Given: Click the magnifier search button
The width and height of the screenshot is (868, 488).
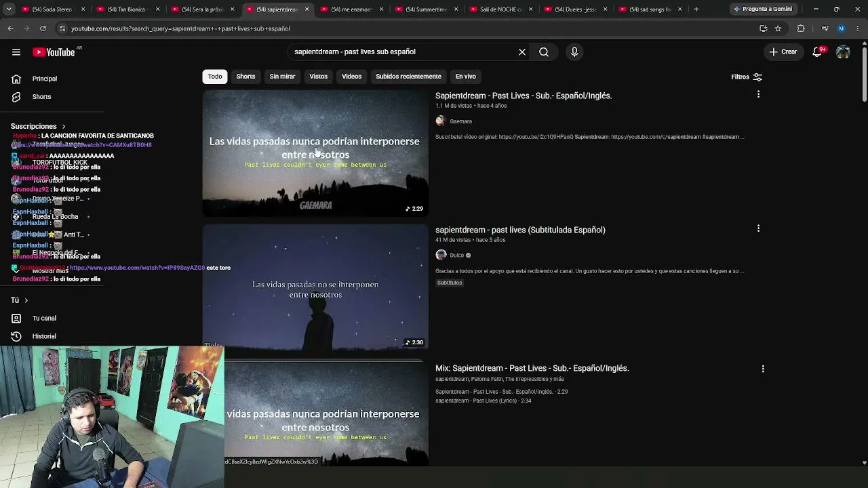Looking at the screenshot, I should [x=544, y=52].
